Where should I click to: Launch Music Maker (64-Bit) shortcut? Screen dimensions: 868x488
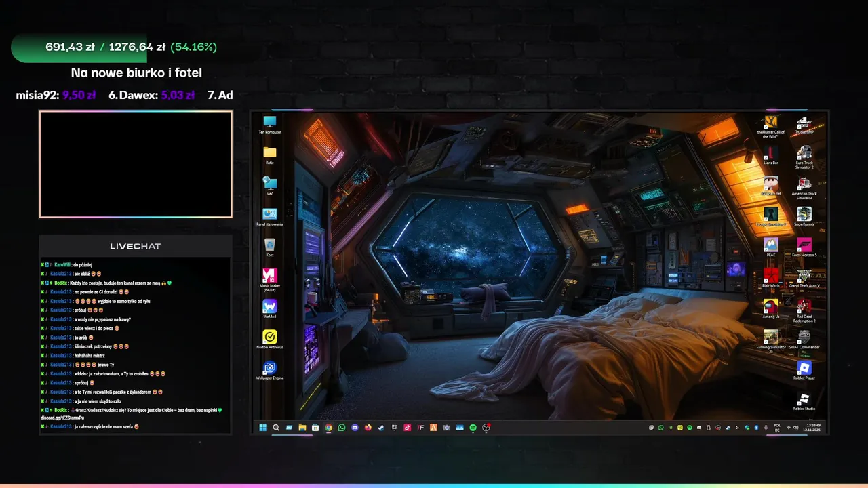click(x=269, y=279)
